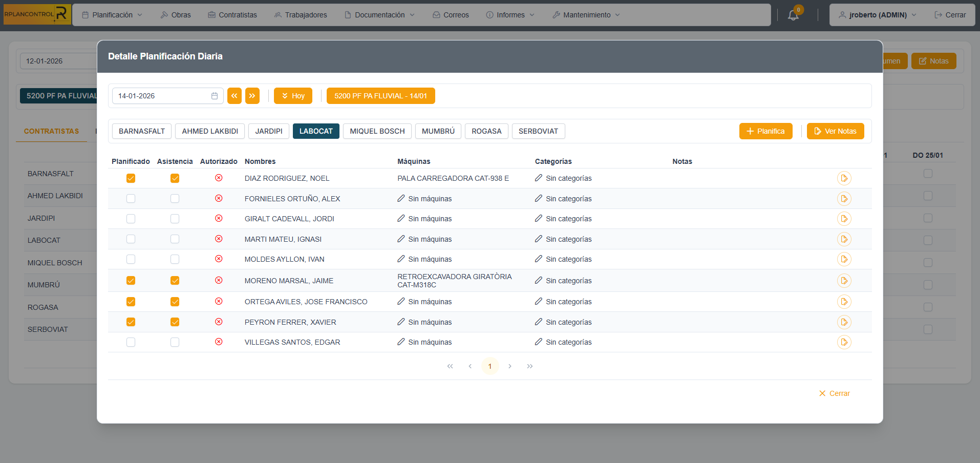Check Asistencia for MARTI MATEU, IGNASI

pyautogui.click(x=175, y=239)
